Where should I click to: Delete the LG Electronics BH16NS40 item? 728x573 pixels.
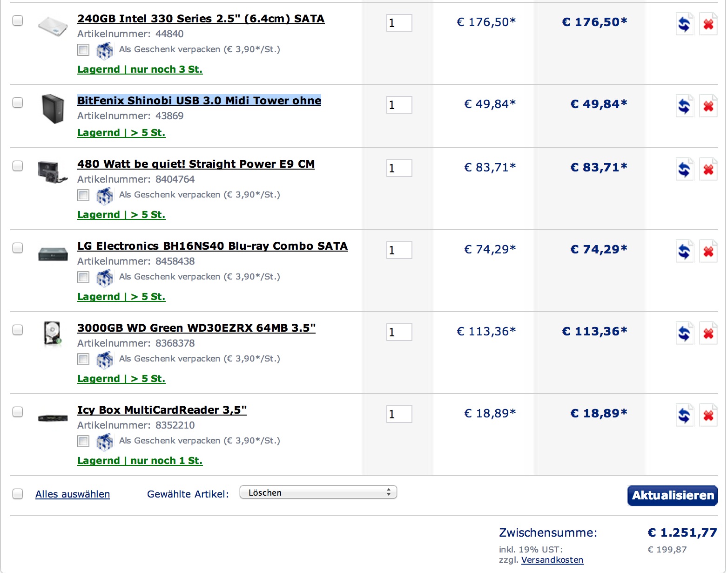point(708,251)
